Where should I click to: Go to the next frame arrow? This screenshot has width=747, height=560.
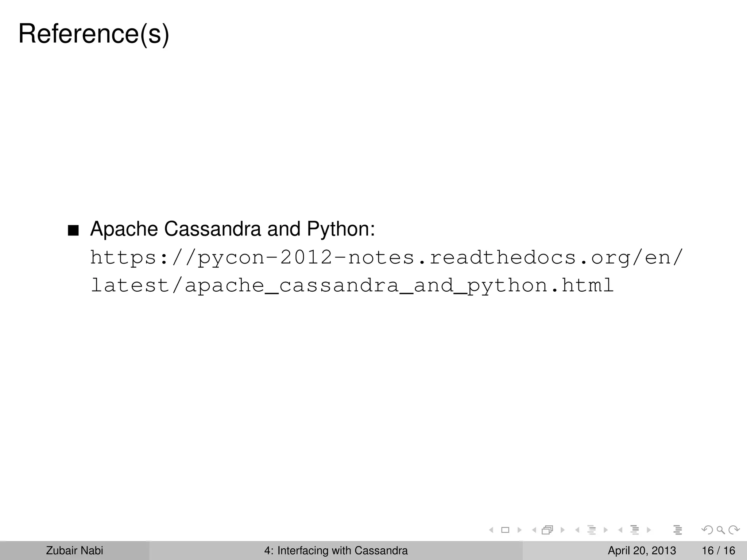[562, 530]
